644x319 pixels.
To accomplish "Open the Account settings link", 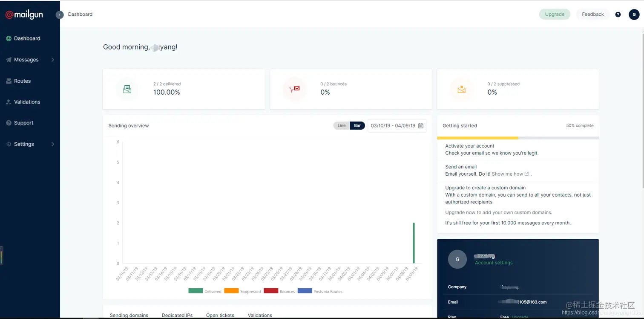I will coord(494,263).
